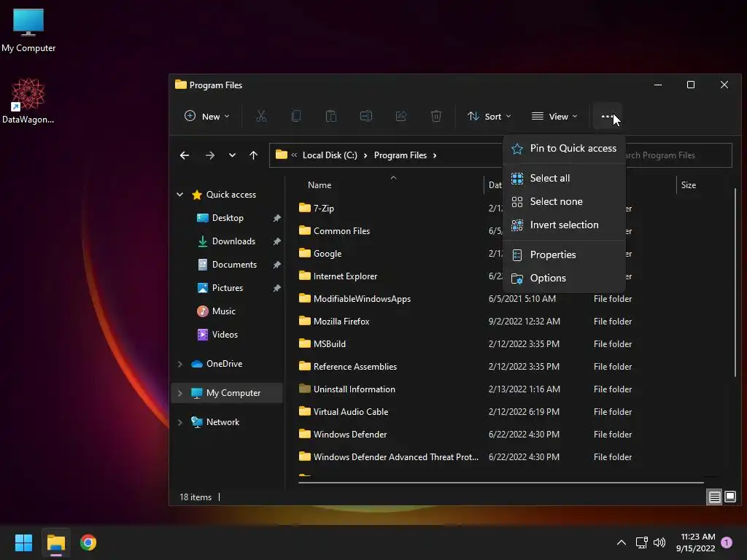Click the Share icon in toolbar
The height and width of the screenshot is (560, 747).
401,116
